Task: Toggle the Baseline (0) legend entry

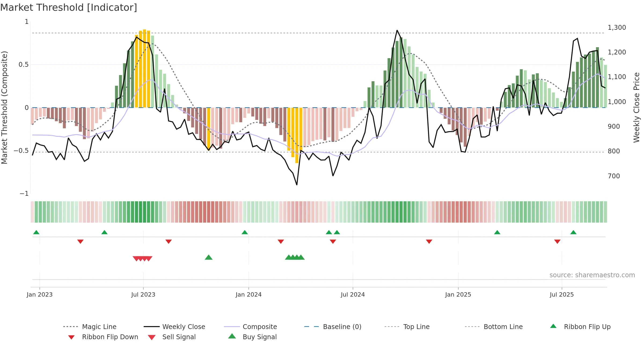Action: [x=333, y=327]
